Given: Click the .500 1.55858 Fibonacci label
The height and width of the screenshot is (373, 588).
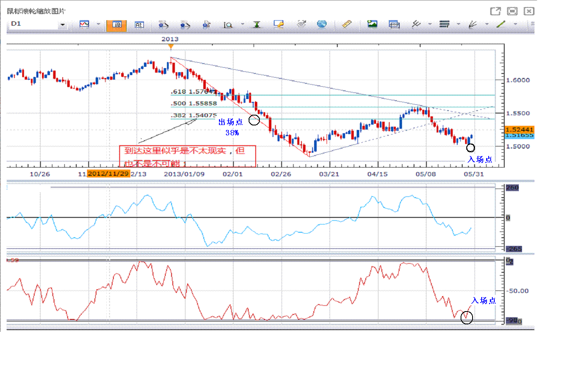Looking at the screenshot, I should click(193, 104).
